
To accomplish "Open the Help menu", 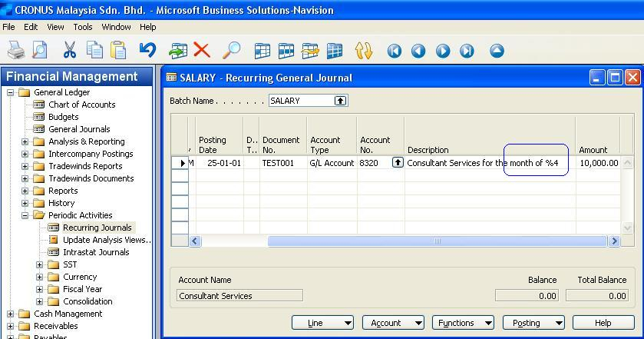I will point(148,27).
